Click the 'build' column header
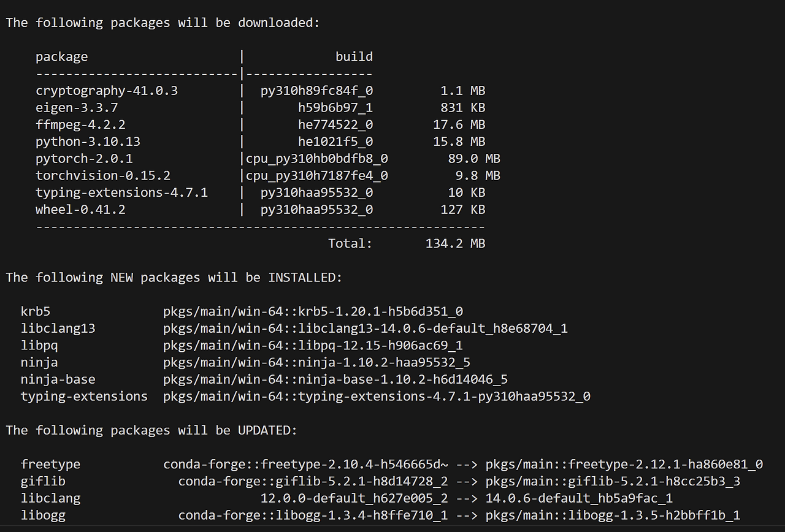 354,57
